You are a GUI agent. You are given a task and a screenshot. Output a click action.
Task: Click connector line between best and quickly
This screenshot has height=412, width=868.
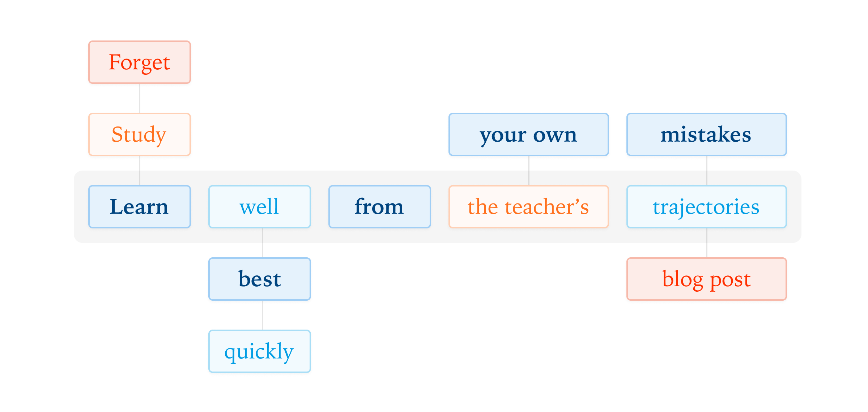coord(263,315)
